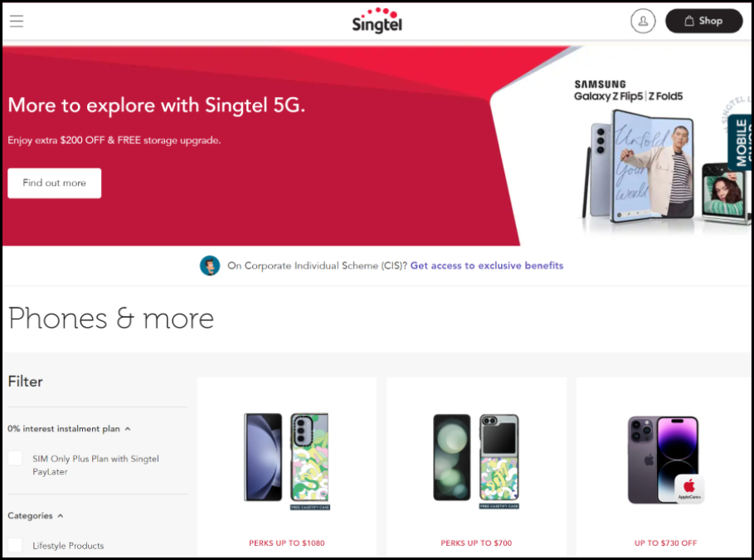Screen dimensions: 754x560
Task: Open the hamburger menu icon
Action: 17,22
